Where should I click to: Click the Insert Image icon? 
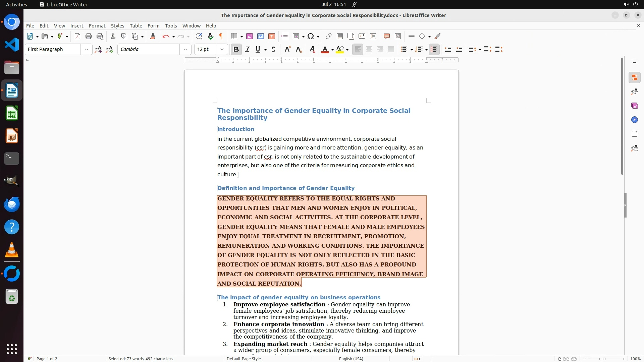250,37
